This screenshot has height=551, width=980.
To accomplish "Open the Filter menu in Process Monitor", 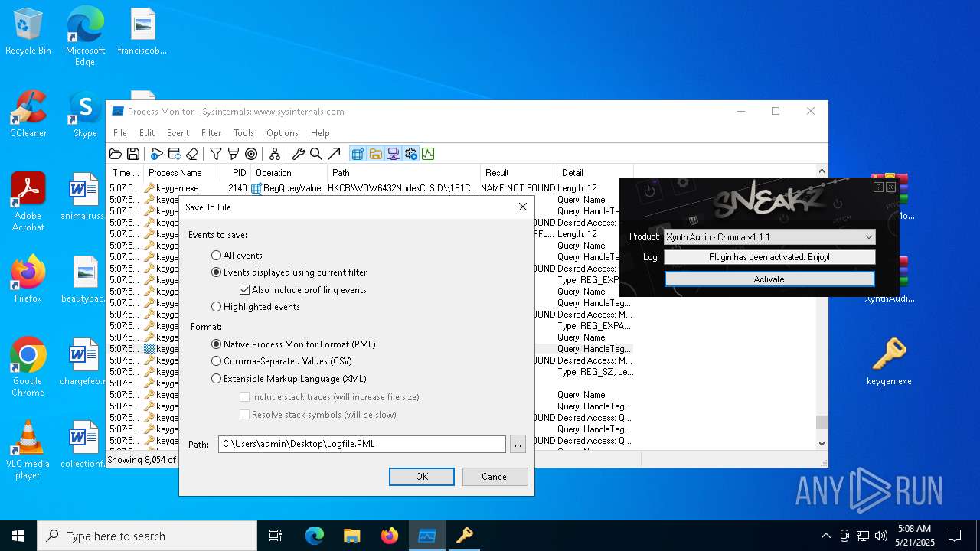I will (211, 133).
